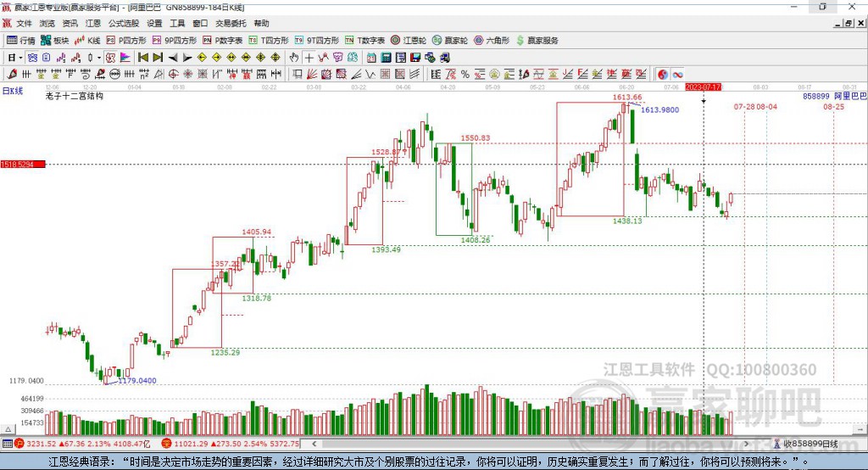Image resolution: width=868 pixels, height=470 pixels.
Task: Click the red-blue yin-yang icon
Action: (662, 75)
